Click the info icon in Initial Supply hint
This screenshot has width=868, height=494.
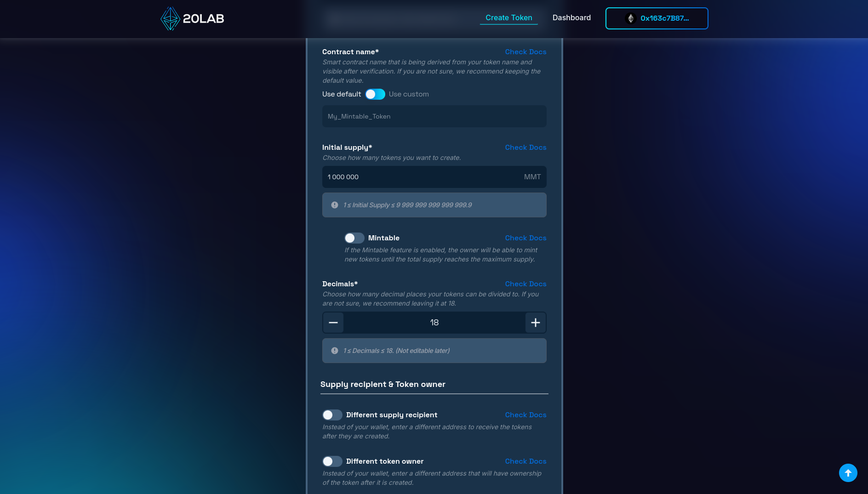335,205
